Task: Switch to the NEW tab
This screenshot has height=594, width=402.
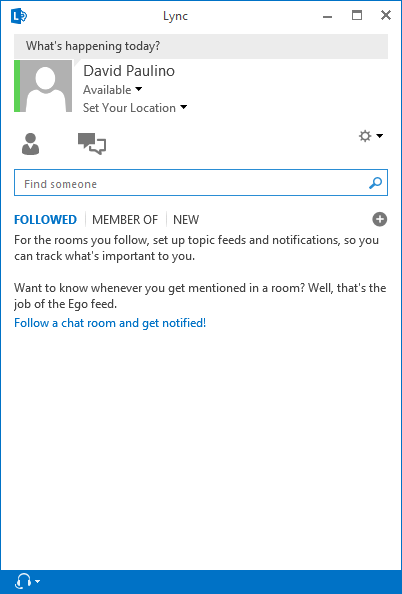Action: point(186,220)
